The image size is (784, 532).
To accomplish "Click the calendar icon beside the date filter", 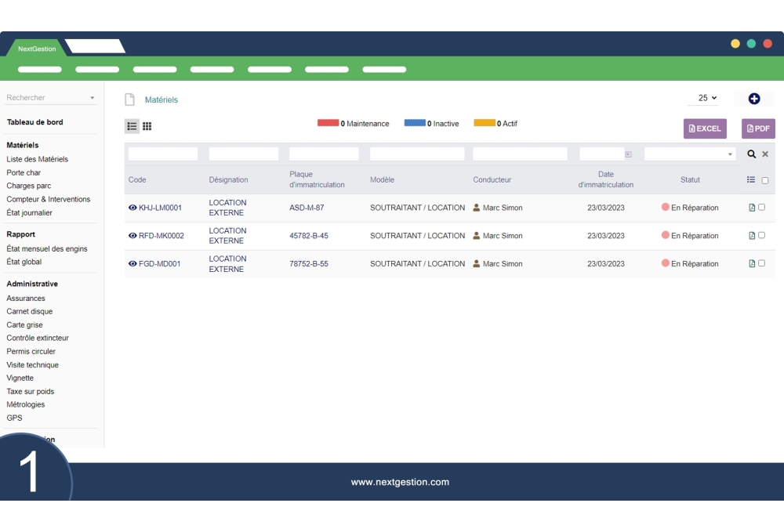I will pos(628,154).
